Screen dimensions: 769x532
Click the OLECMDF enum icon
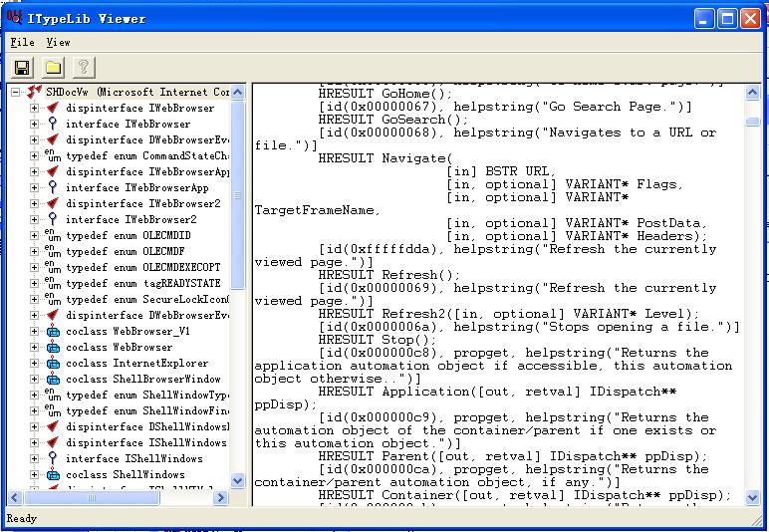53,251
